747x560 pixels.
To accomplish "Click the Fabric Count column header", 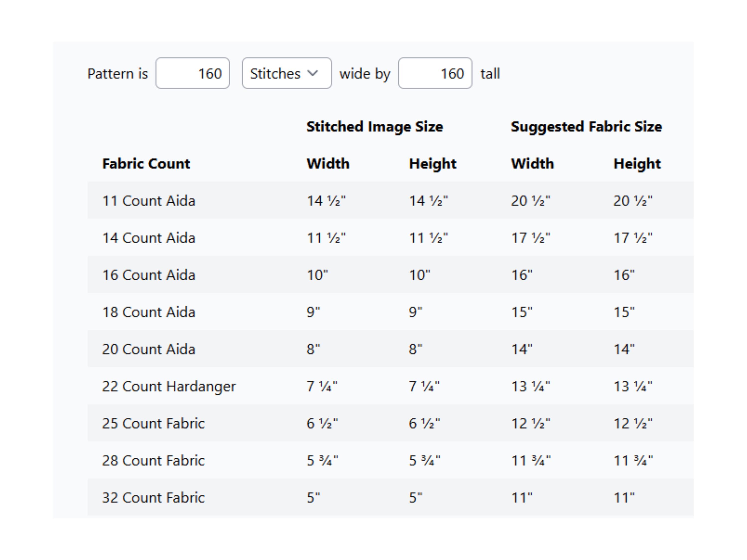I will point(146,164).
